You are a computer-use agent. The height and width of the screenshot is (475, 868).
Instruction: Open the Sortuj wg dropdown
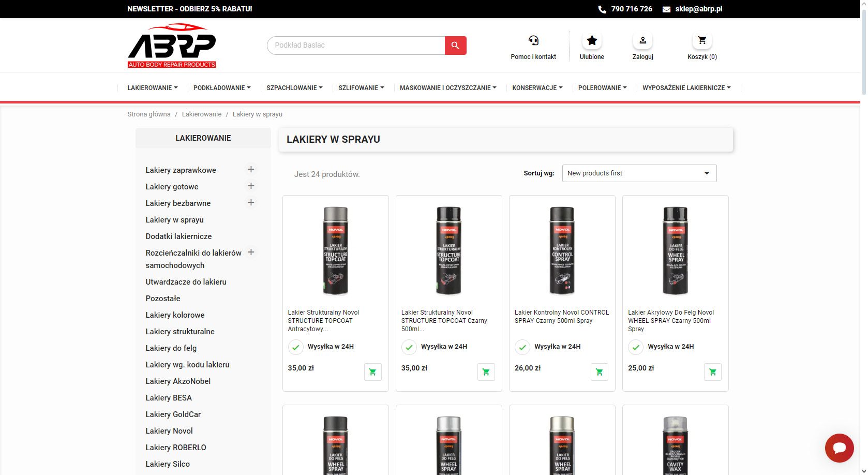click(639, 173)
